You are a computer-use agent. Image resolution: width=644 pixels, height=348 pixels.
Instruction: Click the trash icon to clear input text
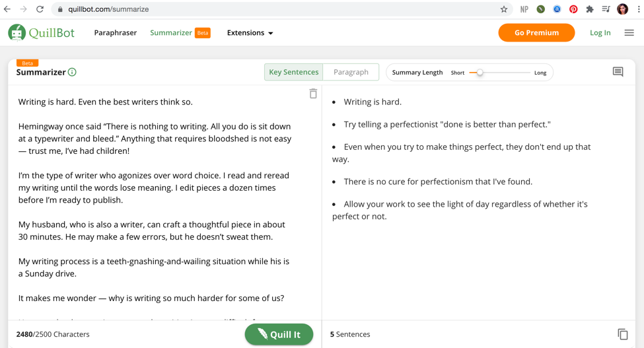(313, 94)
